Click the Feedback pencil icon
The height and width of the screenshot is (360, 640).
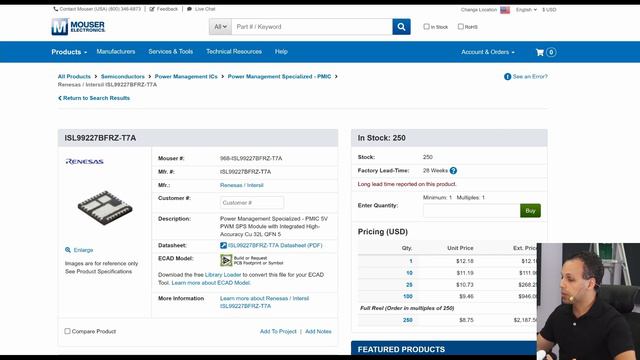[x=152, y=9]
